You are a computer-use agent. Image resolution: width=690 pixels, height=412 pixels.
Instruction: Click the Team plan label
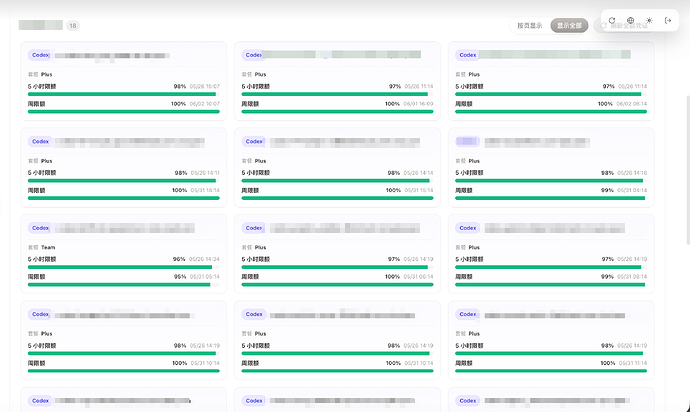point(48,247)
